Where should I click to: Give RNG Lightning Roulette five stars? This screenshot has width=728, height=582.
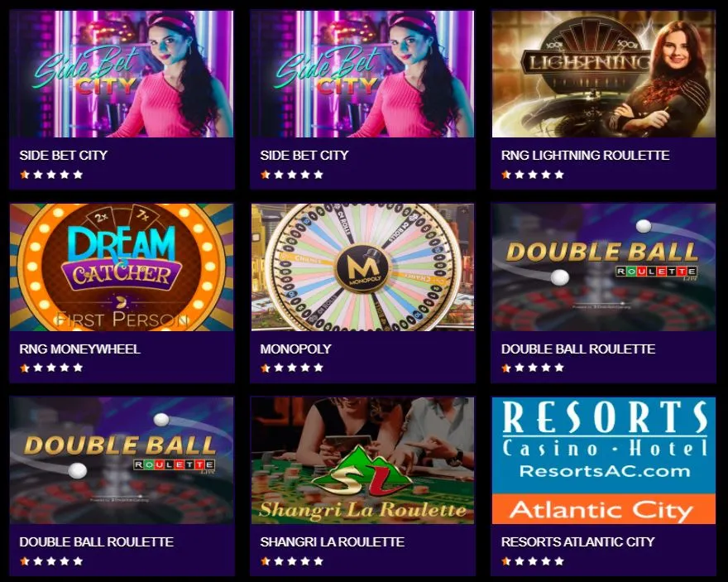[559, 175]
